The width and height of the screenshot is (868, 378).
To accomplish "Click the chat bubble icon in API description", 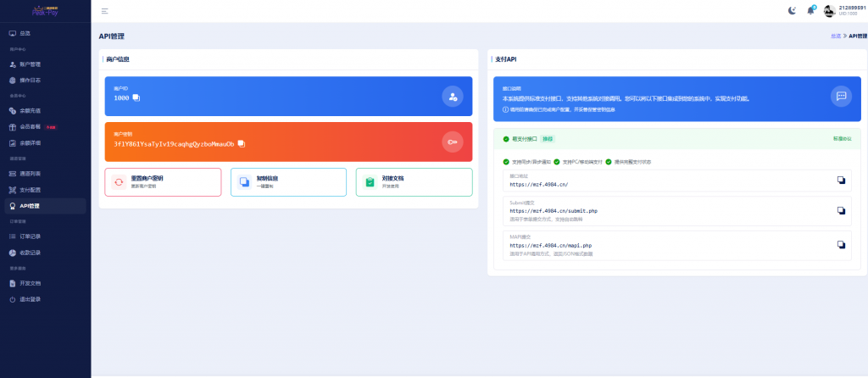I will pyautogui.click(x=841, y=96).
